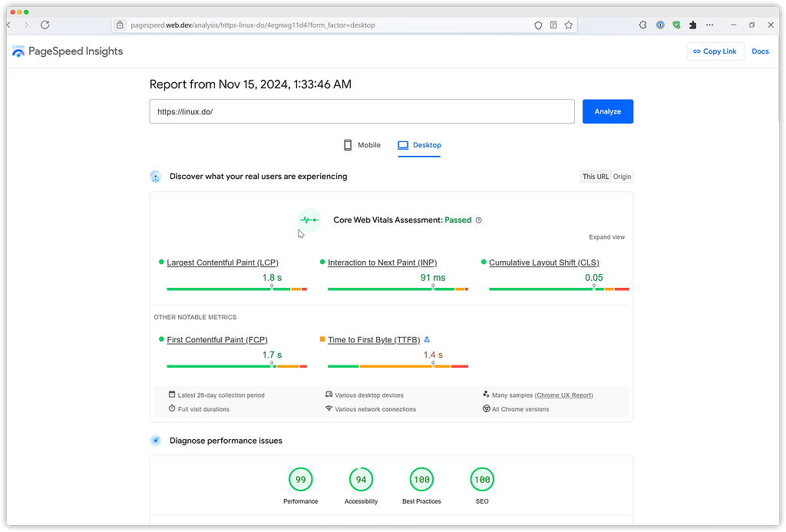786x532 pixels.
Task: Click the Performance score gauge 99
Action: pyautogui.click(x=301, y=480)
